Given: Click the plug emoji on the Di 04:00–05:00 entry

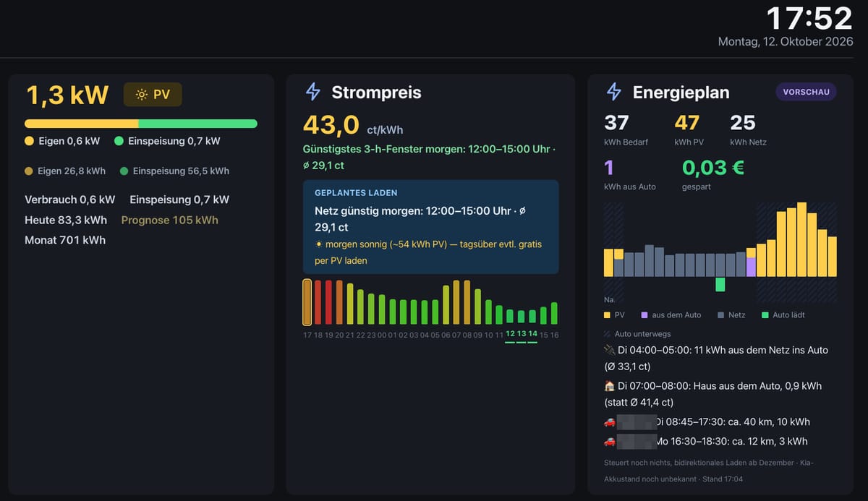Looking at the screenshot, I should point(609,350).
